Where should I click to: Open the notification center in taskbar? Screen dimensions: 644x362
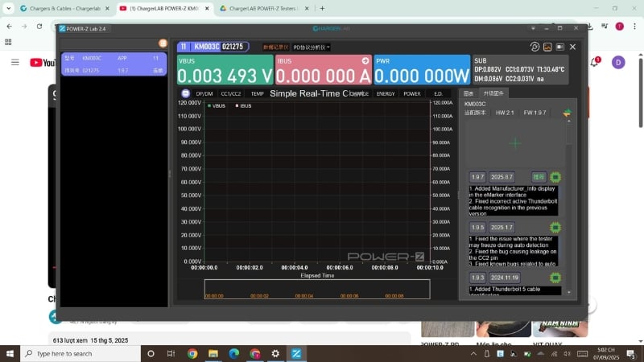tap(631, 353)
